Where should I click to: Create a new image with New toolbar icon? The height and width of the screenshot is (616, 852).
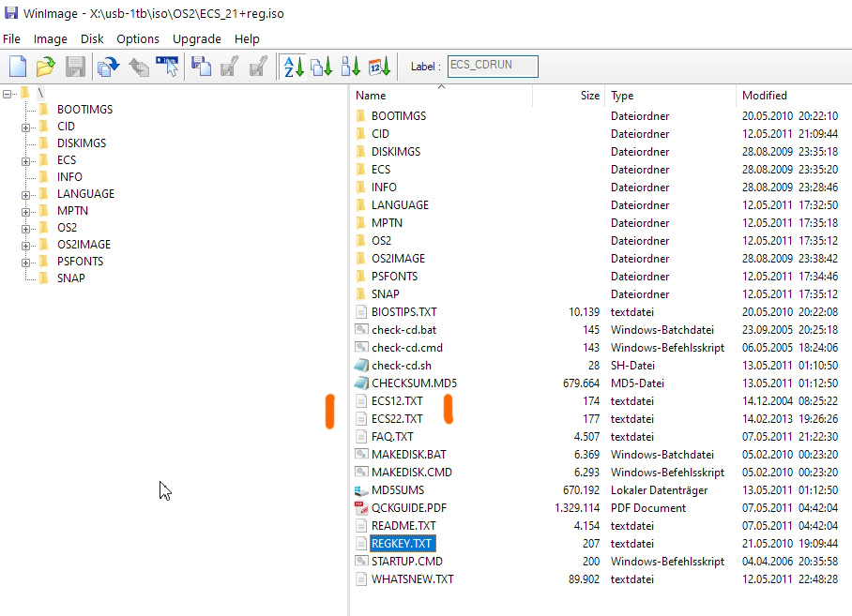click(x=18, y=67)
